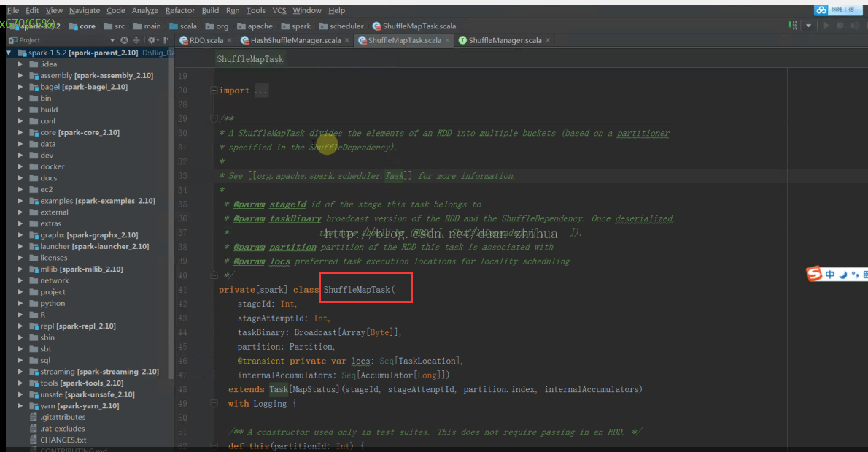Viewport: 868px width, 452px height.
Task: Collapse the spark-1.5.2 root project node
Action: 9,53
